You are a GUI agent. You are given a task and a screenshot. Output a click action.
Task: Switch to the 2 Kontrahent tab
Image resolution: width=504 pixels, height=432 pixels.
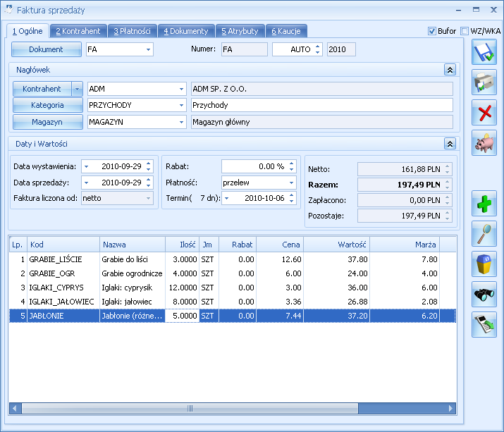pyautogui.click(x=78, y=31)
